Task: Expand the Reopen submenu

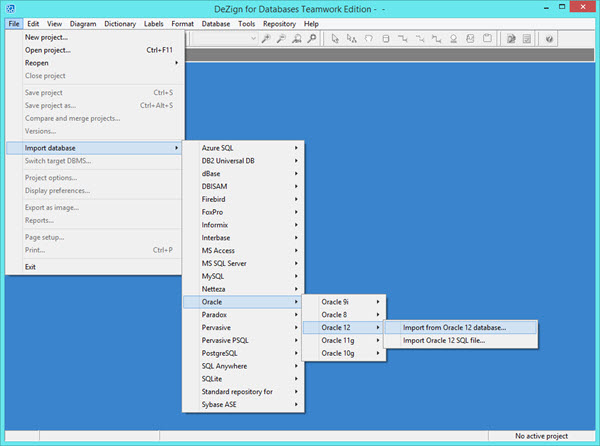Action: click(x=94, y=63)
